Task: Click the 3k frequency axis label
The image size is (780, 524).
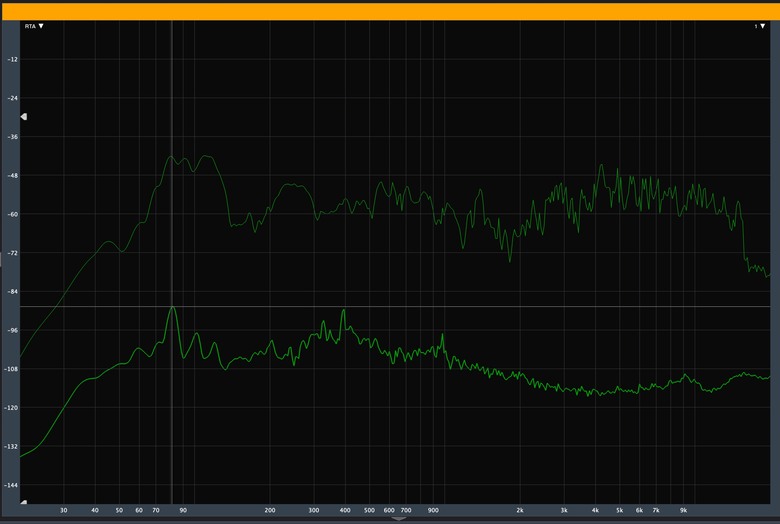Action: [x=564, y=510]
